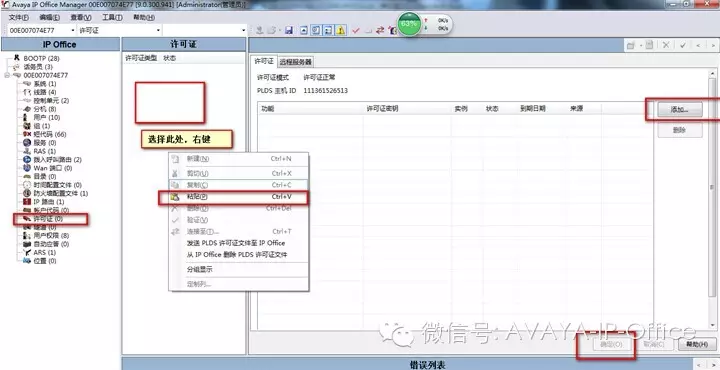The height and width of the screenshot is (370, 720).
Task: Click the red double-arrow toolbar icon
Action: pos(380,30)
